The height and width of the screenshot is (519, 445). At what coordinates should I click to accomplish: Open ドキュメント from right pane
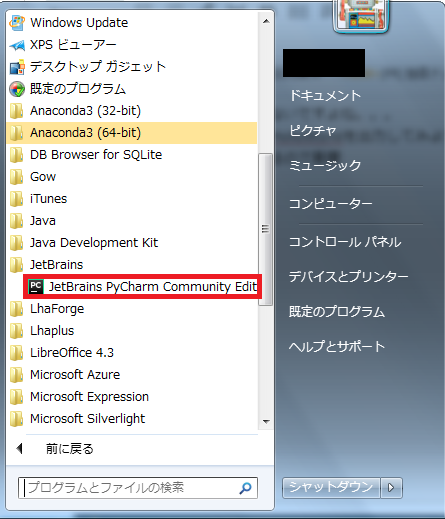point(325,96)
